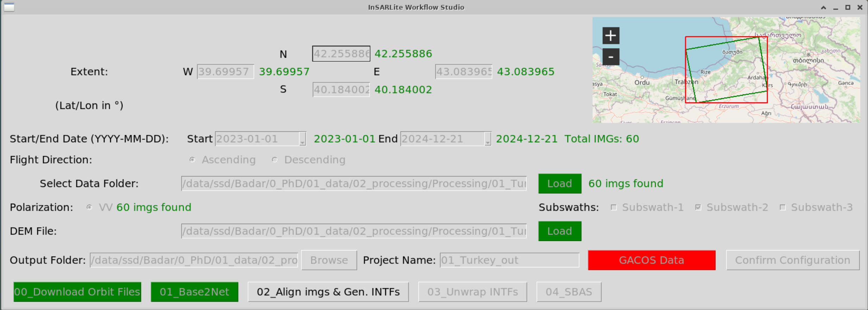This screenshot has width=868, height=310.
Task: Focus the West extent input field
Action: 226,72
